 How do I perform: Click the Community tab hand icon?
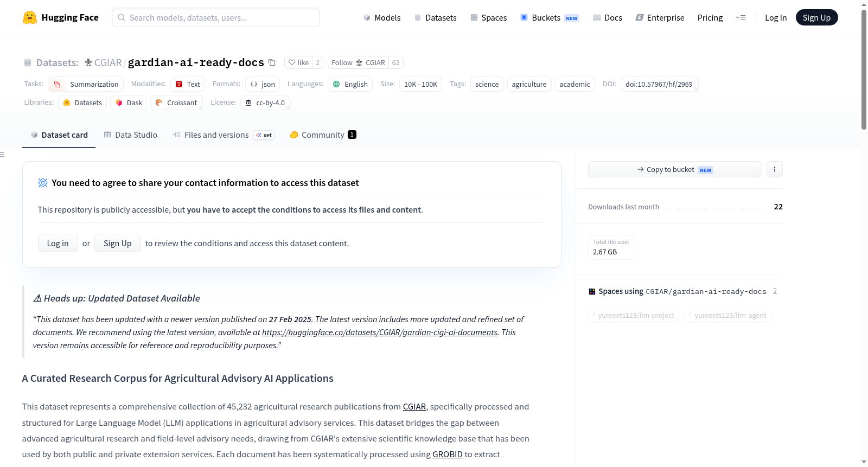[294, 135]
